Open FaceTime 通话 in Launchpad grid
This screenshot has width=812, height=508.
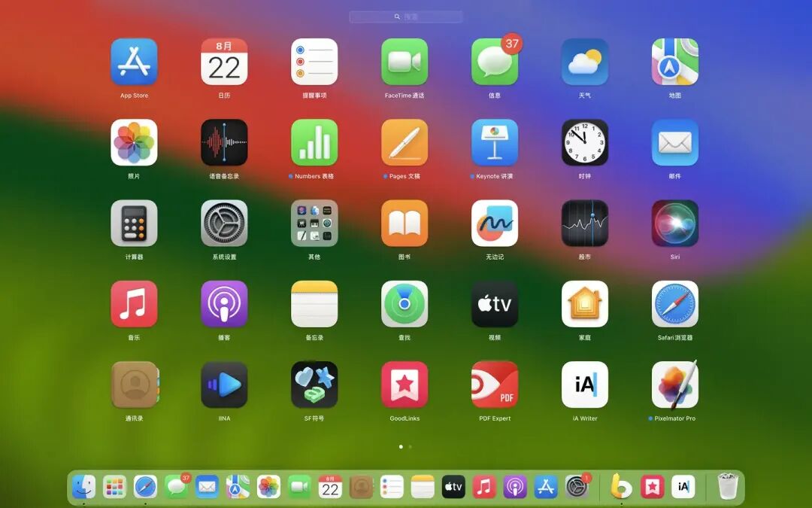(x=404, y=62)
